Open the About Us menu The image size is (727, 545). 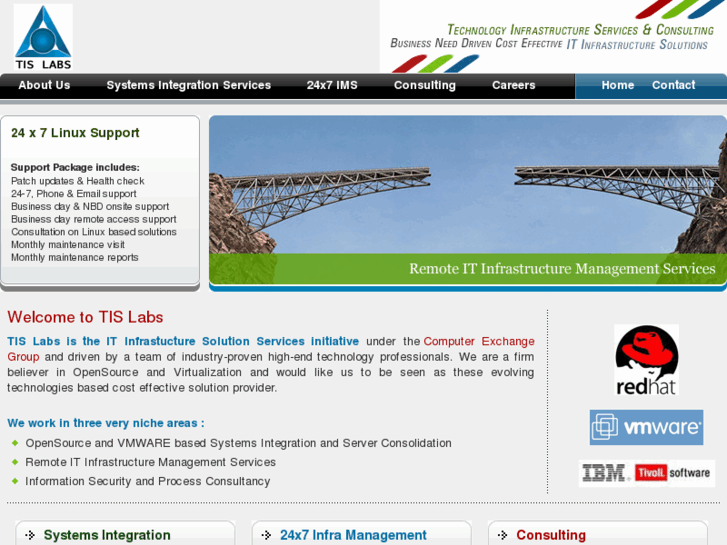pyautogui.click(x=44, y=85)
